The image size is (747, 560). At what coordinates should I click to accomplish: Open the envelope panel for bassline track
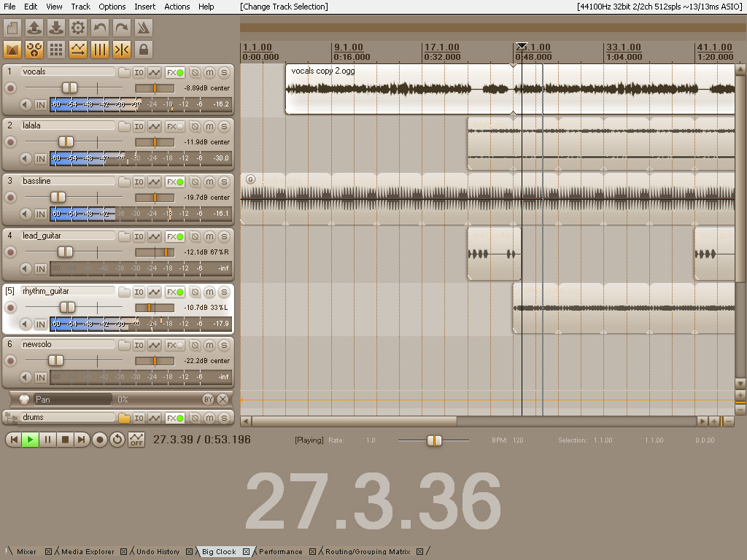click(154, 182)
